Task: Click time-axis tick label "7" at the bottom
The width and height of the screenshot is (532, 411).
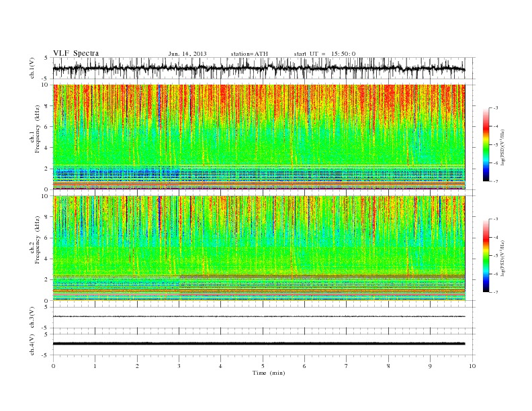Action: (347, 366)
